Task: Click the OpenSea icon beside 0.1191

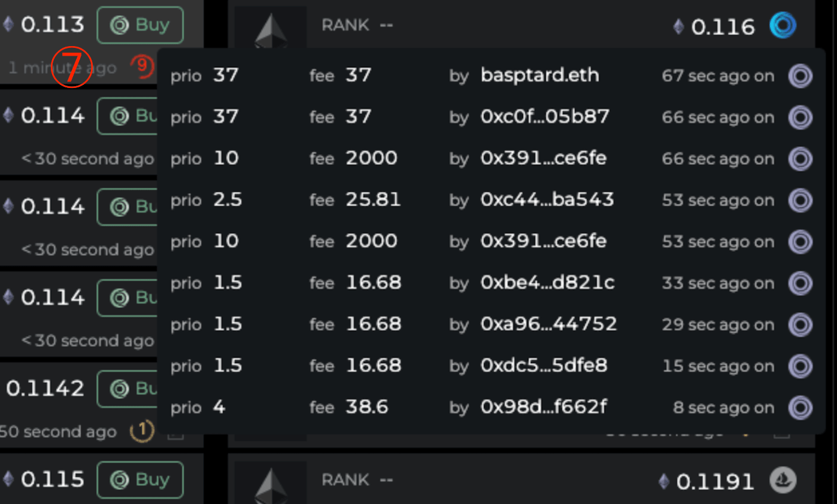Action: [x=782, y=481]
